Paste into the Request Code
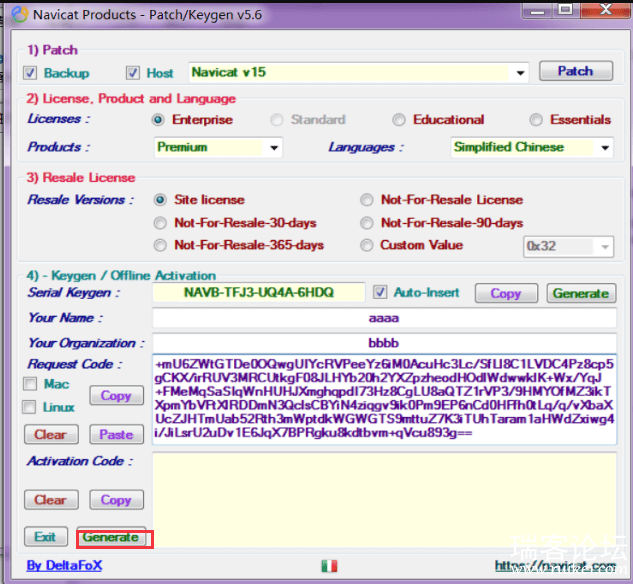Screen dimensions: 633x584 click(x=116, y=434)
